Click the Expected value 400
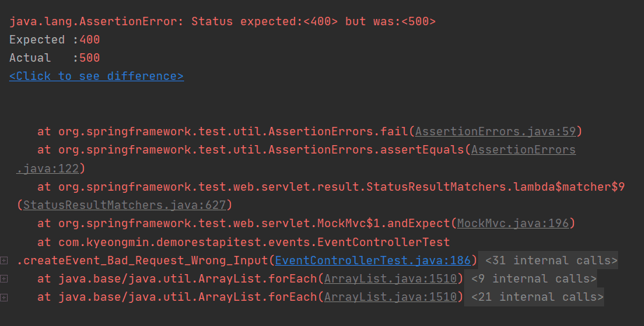The image size is (644, 326). pyautogui.click(x=90, y=39)
